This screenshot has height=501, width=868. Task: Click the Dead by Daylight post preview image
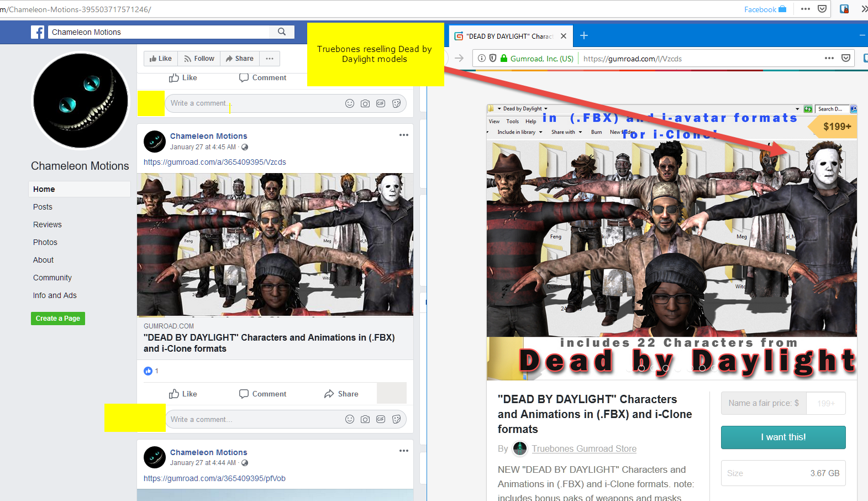275,244
